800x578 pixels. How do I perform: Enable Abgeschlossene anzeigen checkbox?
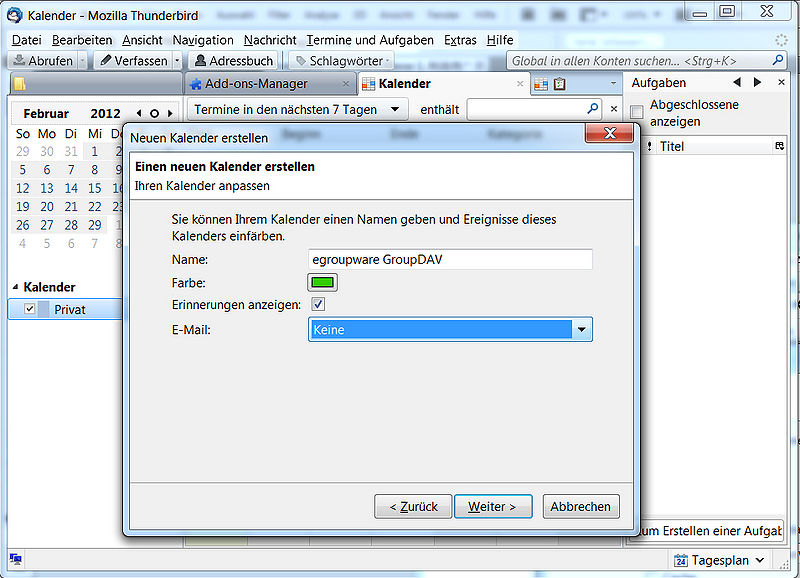pos(637,112)
